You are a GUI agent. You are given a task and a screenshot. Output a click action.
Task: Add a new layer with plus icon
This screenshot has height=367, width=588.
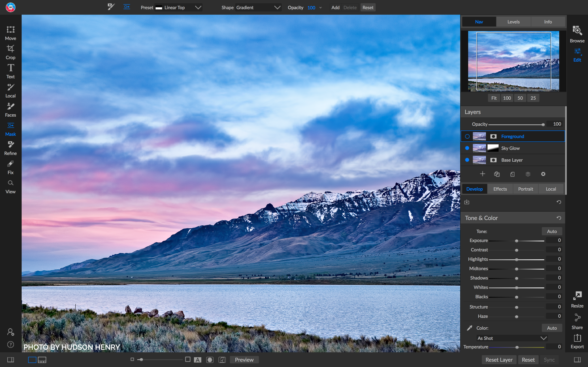[482, 174]
